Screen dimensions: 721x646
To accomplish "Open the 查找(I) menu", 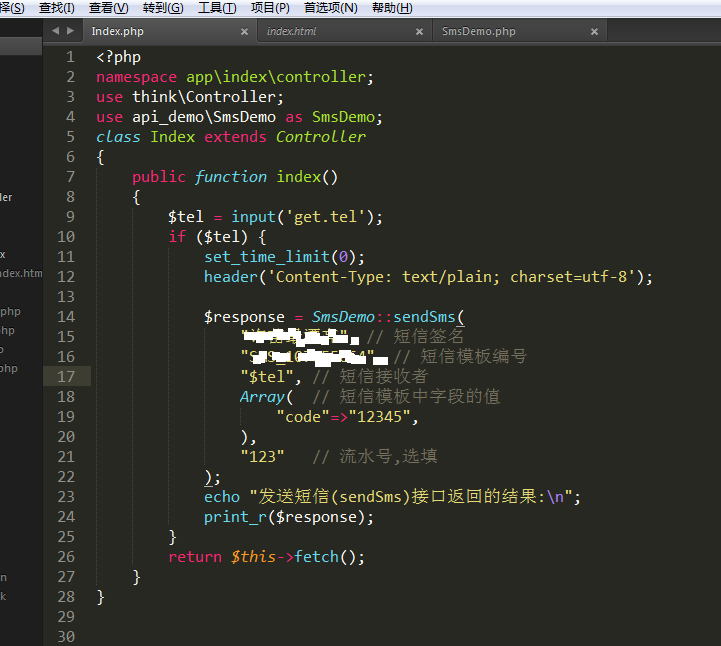I will point(56,8).
